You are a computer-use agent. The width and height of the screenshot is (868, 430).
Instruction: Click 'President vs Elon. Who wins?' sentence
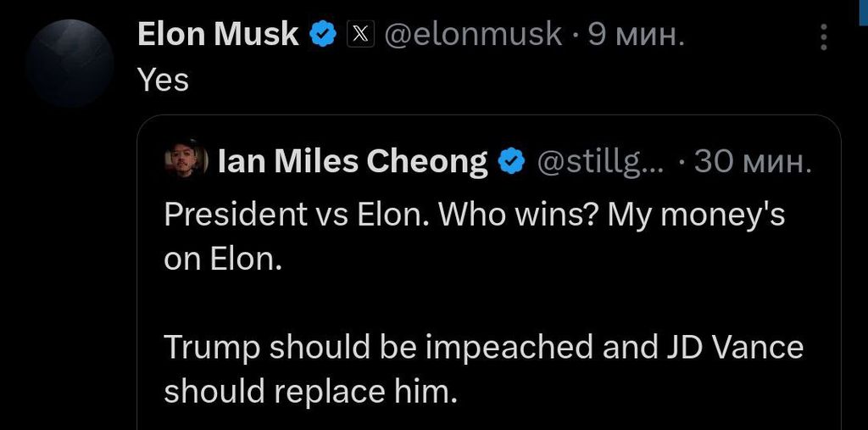pos(381,215)
